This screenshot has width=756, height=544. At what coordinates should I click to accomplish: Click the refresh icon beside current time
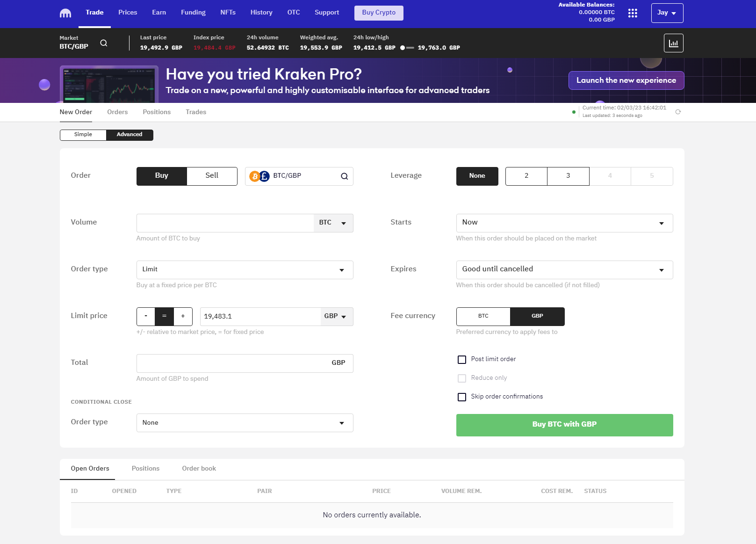coord(678,112)
